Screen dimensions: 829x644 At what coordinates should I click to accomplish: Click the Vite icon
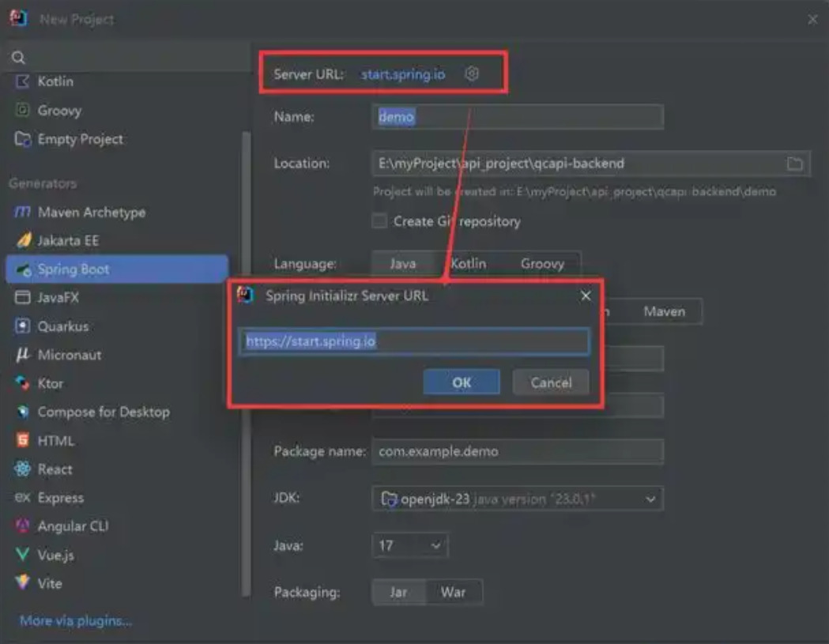[x=22, y=582]
